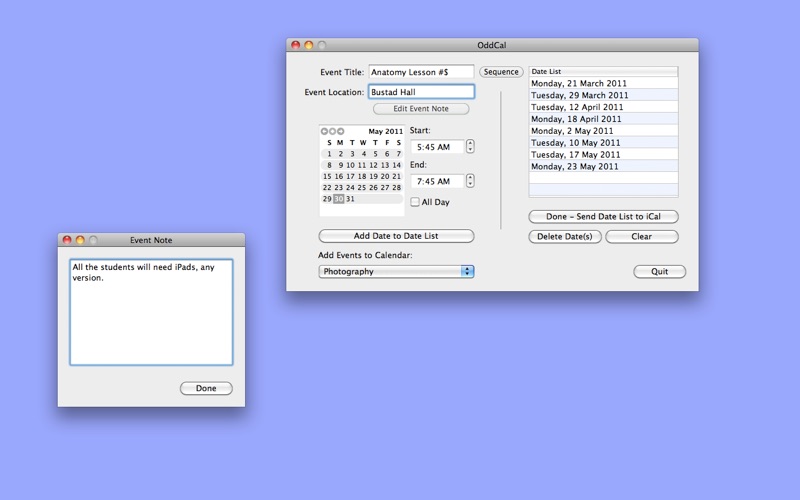This screenshot has height=500, width=800.
Task: Jump to today using calendar center dot
Action: [332, 131]
